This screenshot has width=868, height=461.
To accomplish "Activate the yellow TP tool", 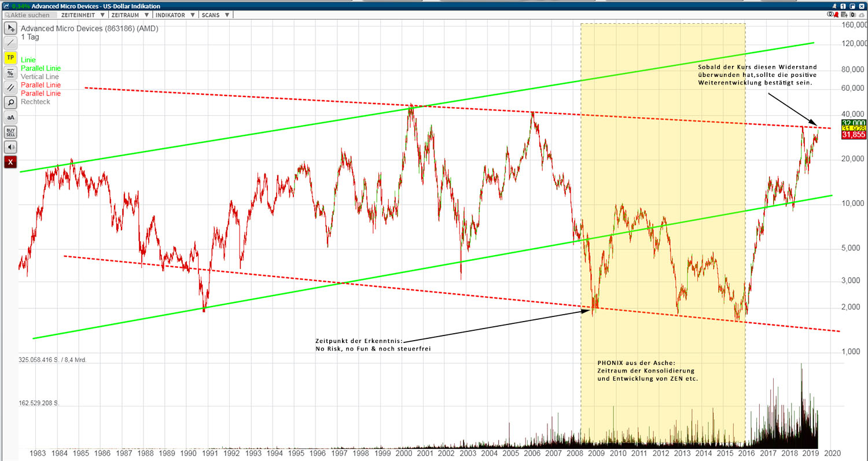I will tap(10, 57).
